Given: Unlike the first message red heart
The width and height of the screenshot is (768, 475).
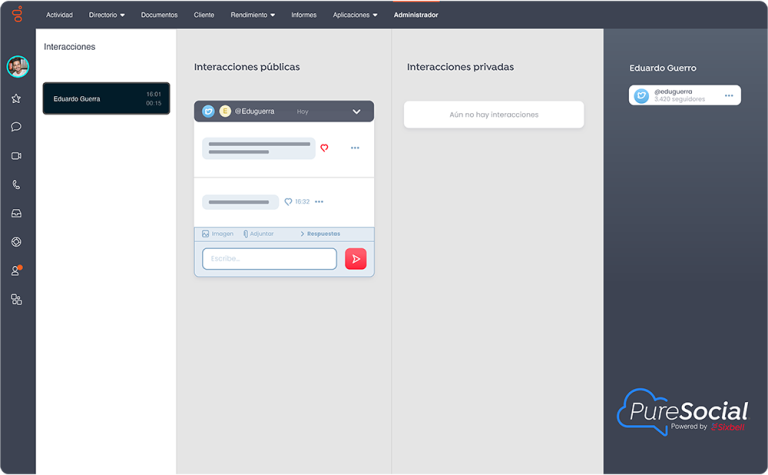Looking at the screenshot, I should (x=324, y=147).
